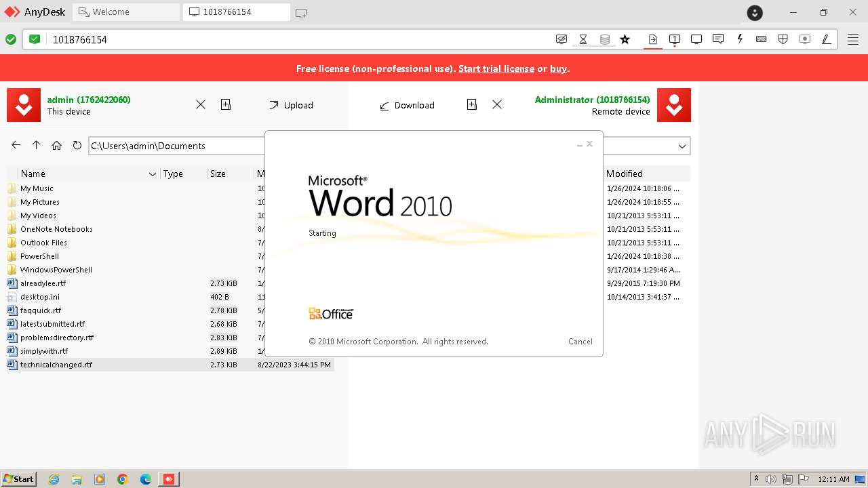Select file technicalchanged.rtf

[56, 365]
